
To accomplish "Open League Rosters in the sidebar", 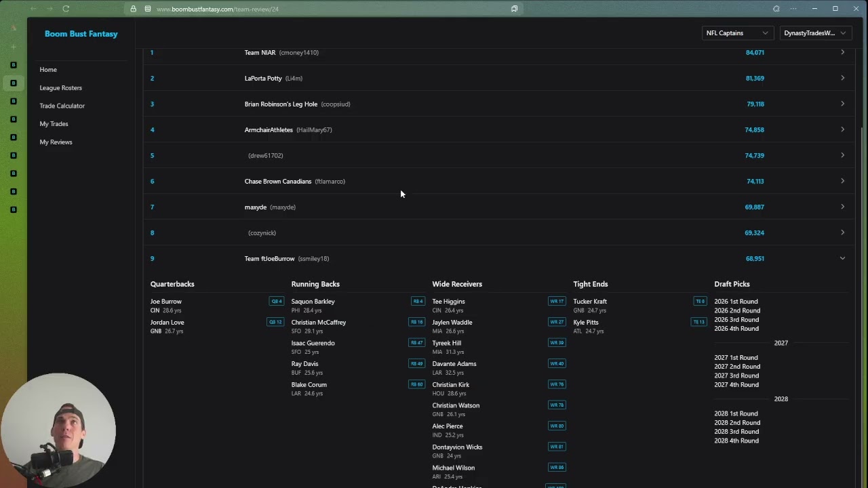I will pos(60,88).
